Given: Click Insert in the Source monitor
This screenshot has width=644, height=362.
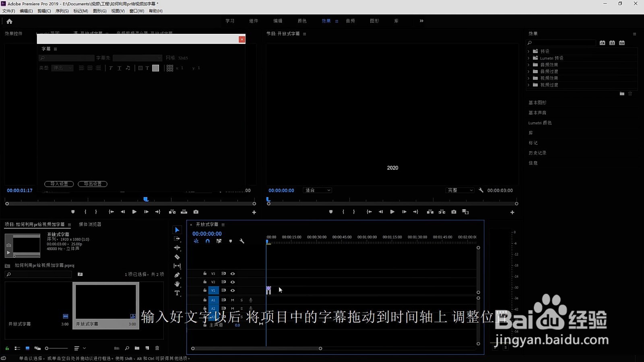Looking at the screenshot, I should (172, 212).
